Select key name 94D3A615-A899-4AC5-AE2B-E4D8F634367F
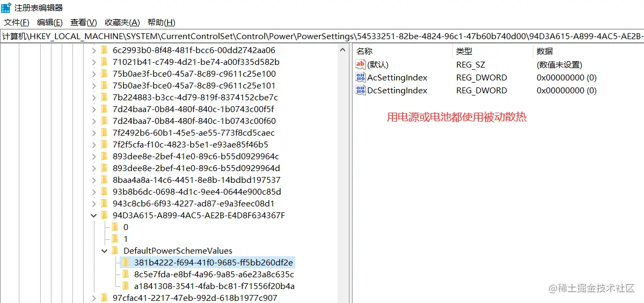 pyautogui.click(x=199, y=215)
